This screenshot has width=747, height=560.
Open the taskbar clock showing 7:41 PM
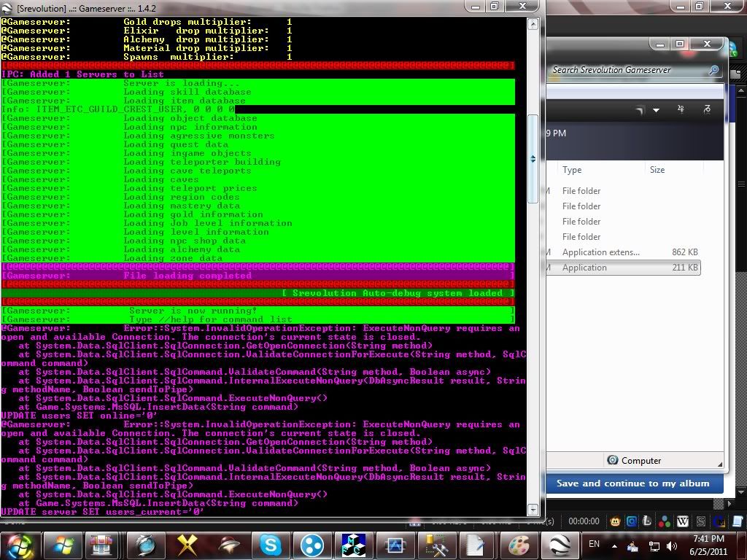pos(708,539)
